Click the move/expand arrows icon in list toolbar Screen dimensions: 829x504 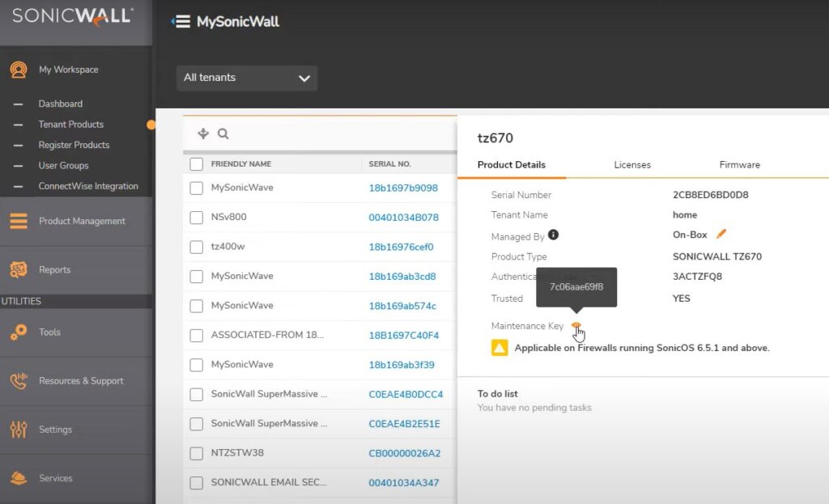pos(203,134)
